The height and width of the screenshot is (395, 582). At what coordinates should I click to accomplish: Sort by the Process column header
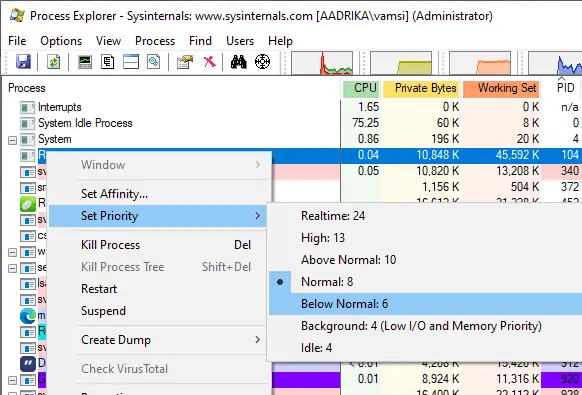(x=171, y=88)
